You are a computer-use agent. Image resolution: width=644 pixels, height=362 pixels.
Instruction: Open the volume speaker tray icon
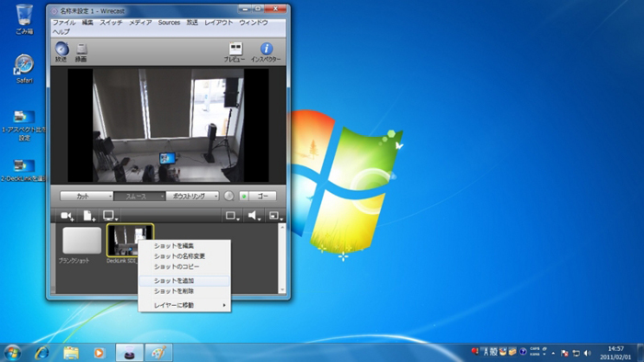587,353
